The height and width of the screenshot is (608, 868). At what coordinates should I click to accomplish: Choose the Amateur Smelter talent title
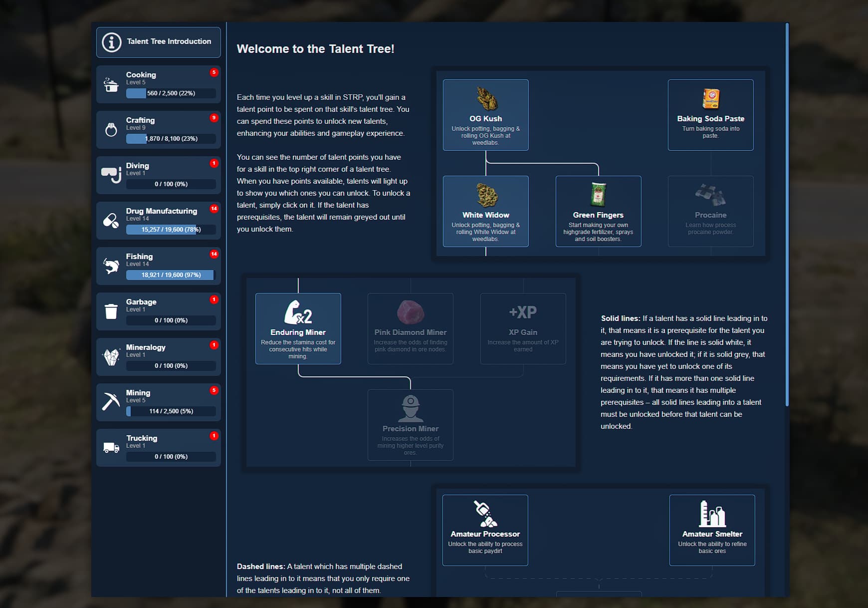[712, 534]
